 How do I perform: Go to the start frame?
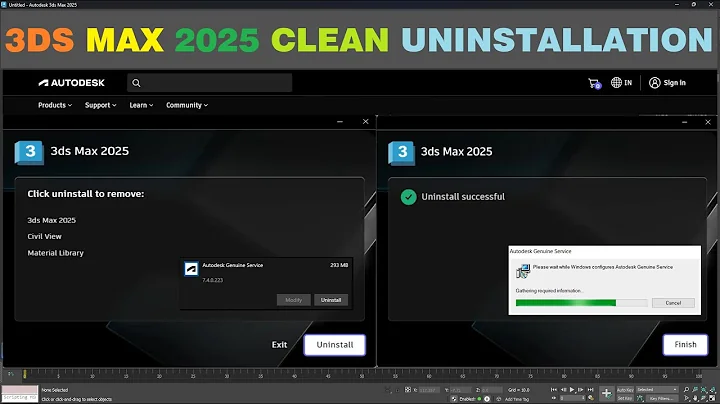tap(554, 389)
